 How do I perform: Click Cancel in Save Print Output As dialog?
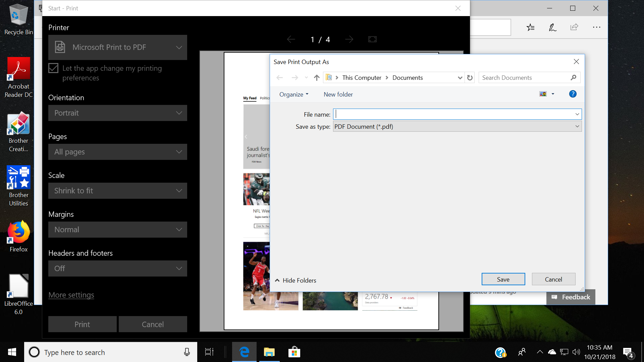553,279
